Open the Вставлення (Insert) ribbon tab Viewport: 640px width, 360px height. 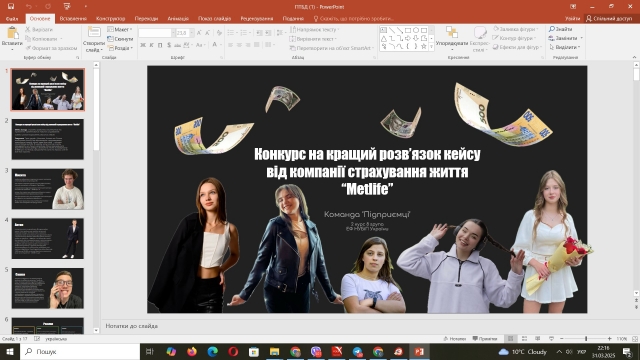[x=73, y=18]
